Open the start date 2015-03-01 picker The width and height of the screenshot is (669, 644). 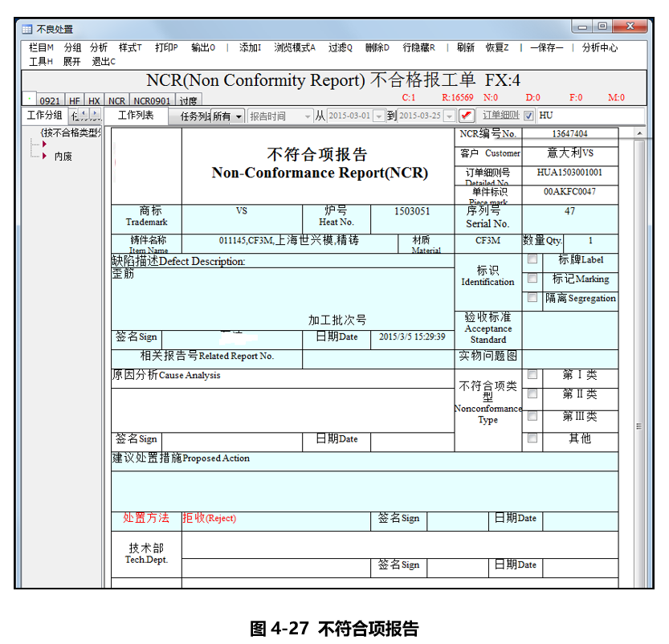pos(378,116)
